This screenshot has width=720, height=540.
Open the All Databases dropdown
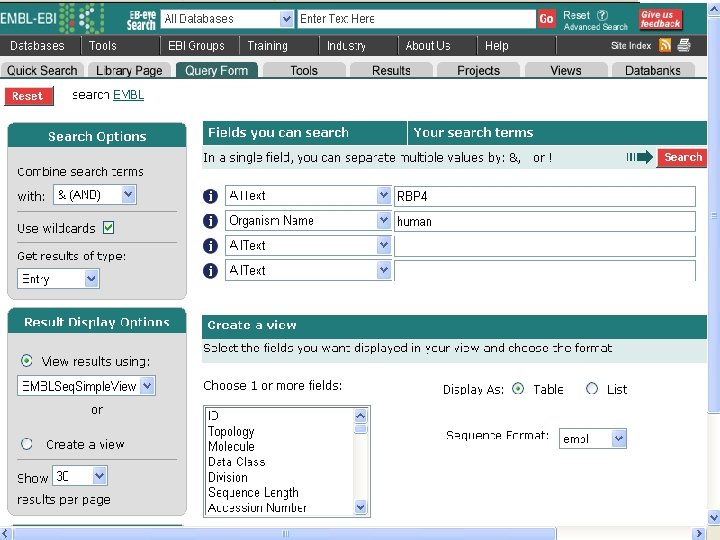pyautogui.click(x=227, y=19)
